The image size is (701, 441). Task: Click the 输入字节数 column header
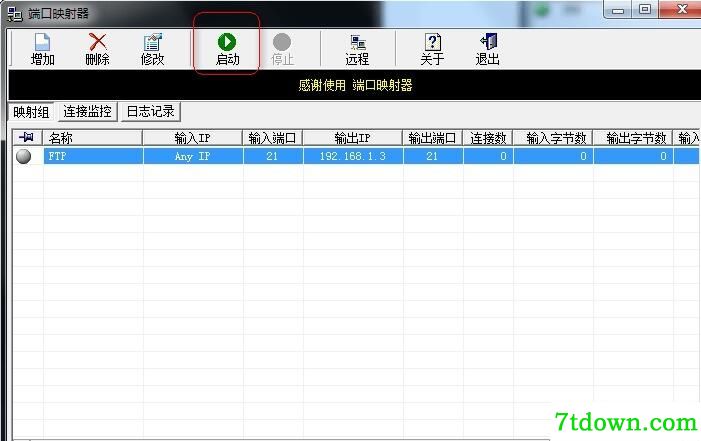tap(553, 138)
